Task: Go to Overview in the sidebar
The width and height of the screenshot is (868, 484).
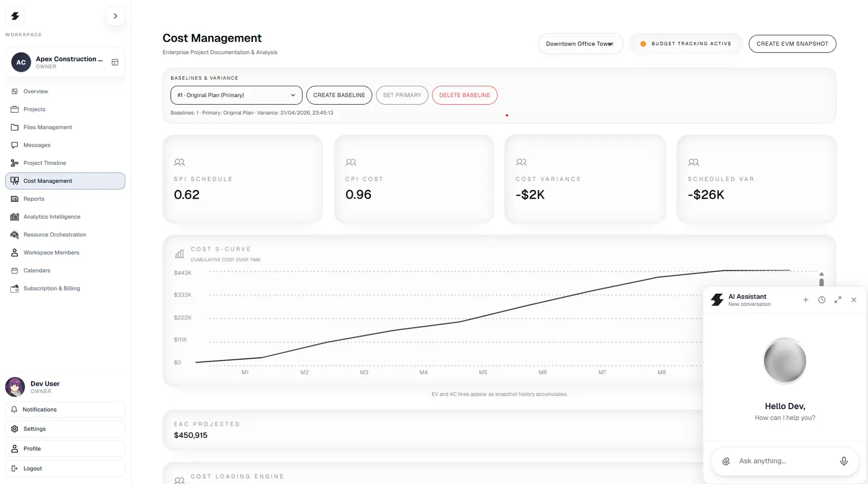Action: pos(65,91)
